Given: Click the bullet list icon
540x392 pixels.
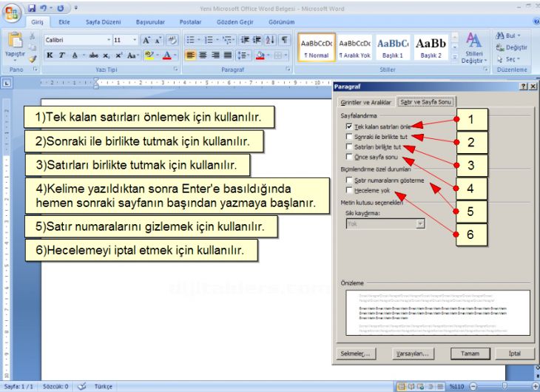Looking at the screenshot, I should (x=190, y=40).
